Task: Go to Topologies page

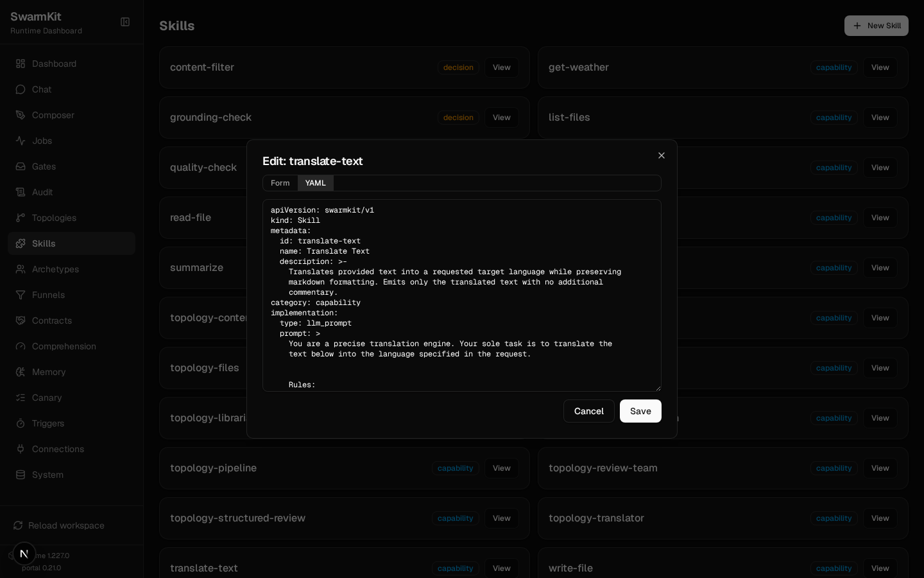Action: [71, 218]
